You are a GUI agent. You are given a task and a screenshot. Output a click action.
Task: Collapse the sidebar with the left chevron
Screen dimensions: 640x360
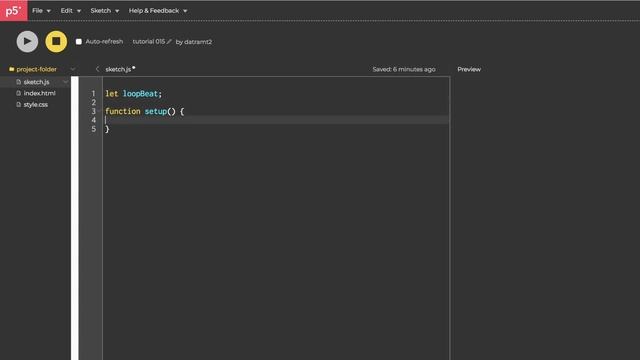click(x=97, y=69)
